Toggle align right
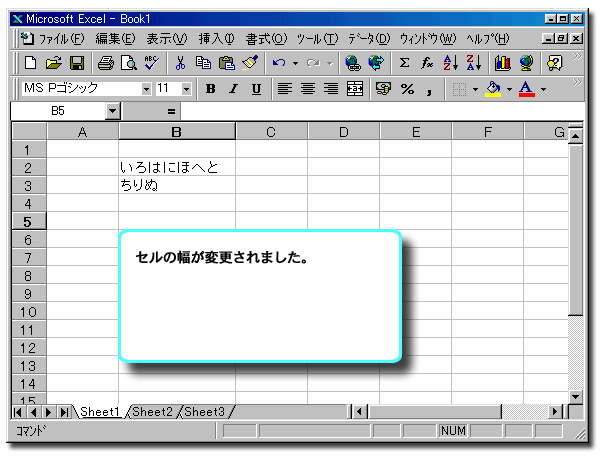Image resolution: width=600 pixels, height=456 pixels. pos(331,89)
